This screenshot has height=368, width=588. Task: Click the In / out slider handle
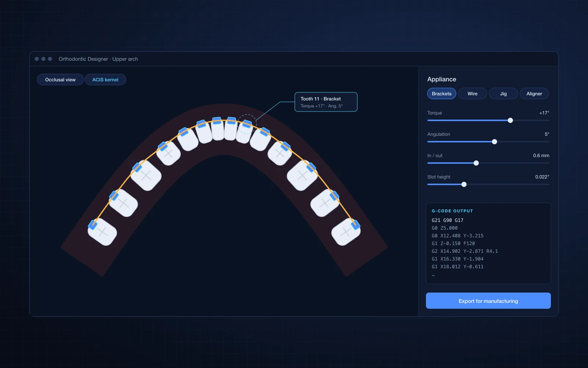[476, 163]
